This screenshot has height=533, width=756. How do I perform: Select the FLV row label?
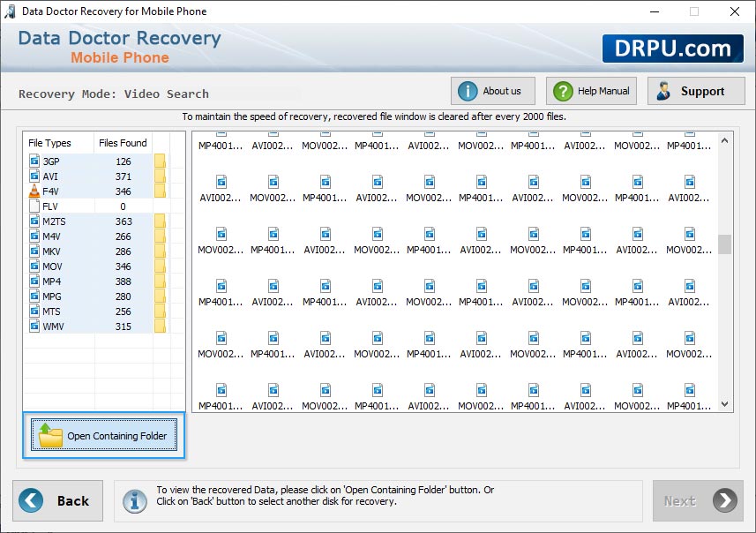[50, 206]
